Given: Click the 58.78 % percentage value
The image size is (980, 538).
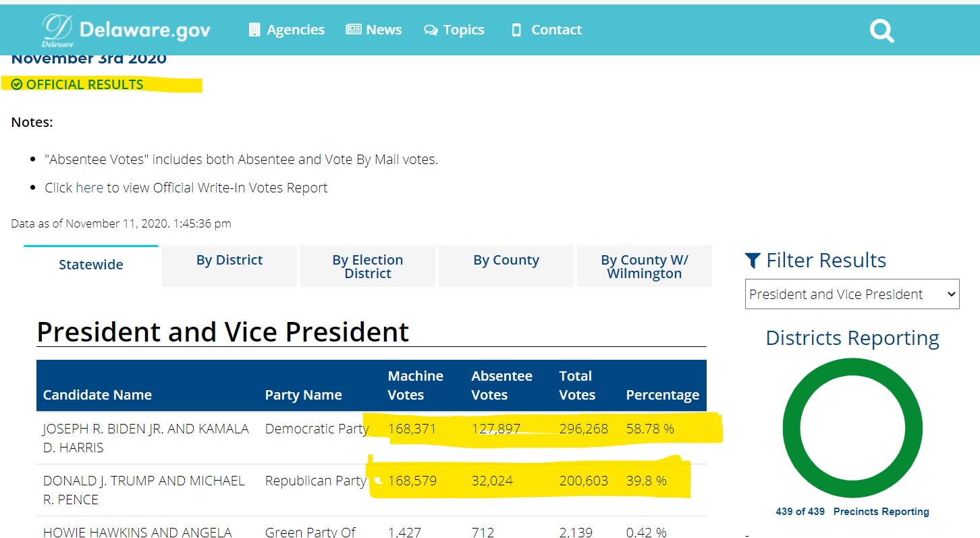Looking at the screenshot, I should tap(650, 429).
